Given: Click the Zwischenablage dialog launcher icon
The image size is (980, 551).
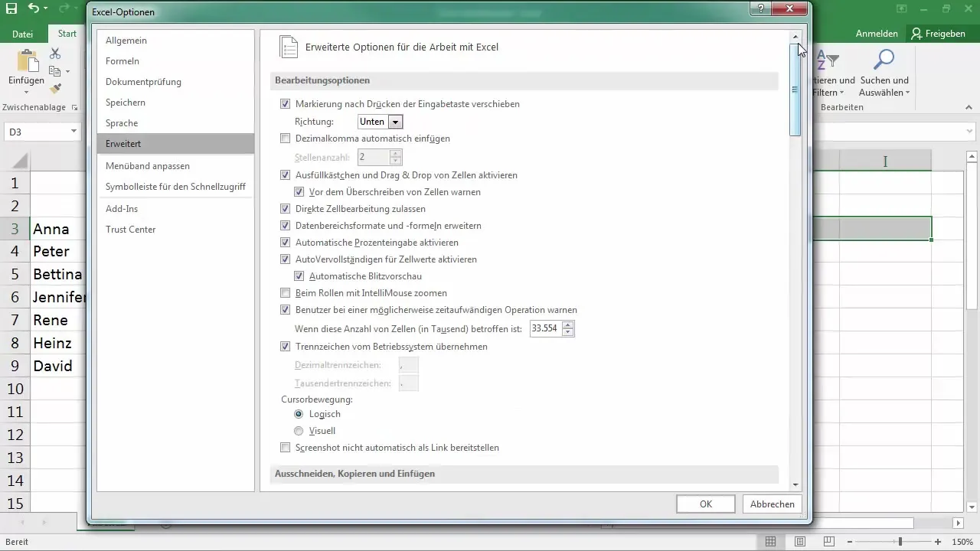Looking at the screenshot, I should pos(75,108).
